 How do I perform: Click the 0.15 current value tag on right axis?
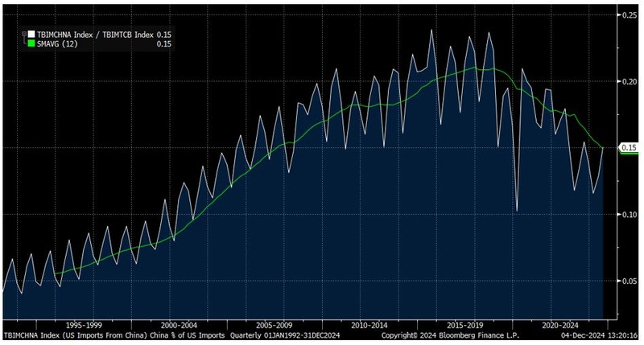[628, 148]
